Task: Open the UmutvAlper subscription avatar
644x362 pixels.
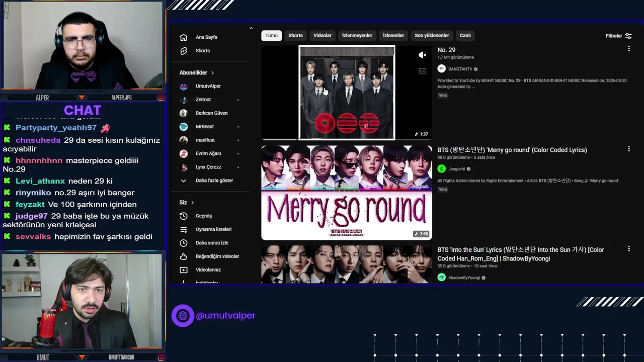Action: click(184, 86)
